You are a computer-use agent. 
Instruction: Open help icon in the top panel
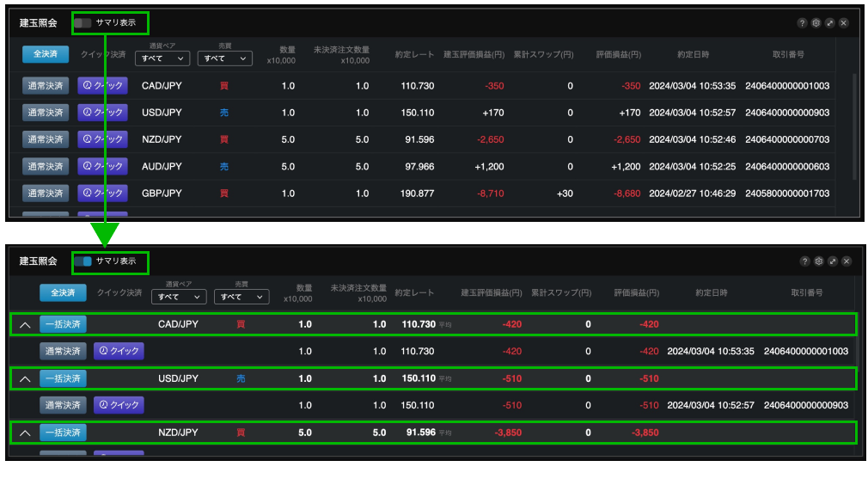click(803, 23)
